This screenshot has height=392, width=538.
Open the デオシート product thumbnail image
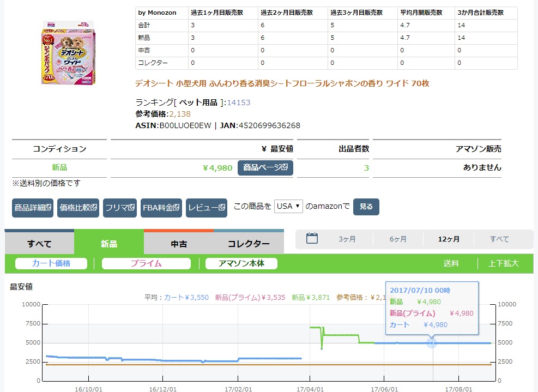click(69, 52)
